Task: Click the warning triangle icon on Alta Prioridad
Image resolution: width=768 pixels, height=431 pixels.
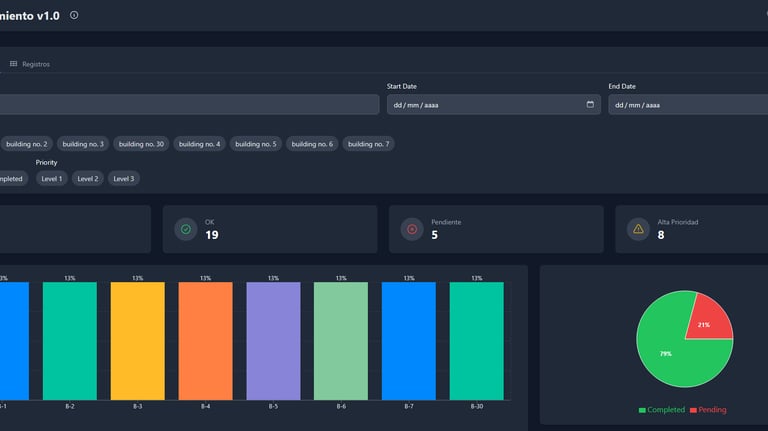Action: 638,229
